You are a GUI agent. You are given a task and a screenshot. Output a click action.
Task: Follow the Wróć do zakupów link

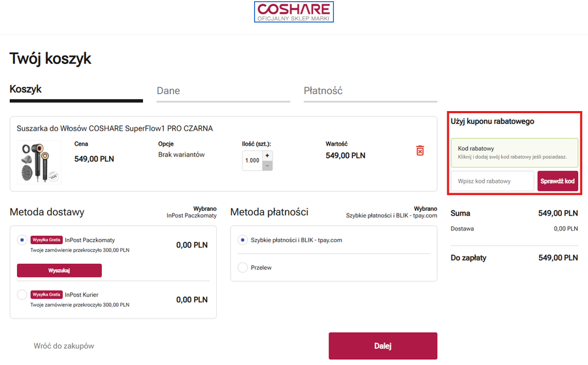64,346
